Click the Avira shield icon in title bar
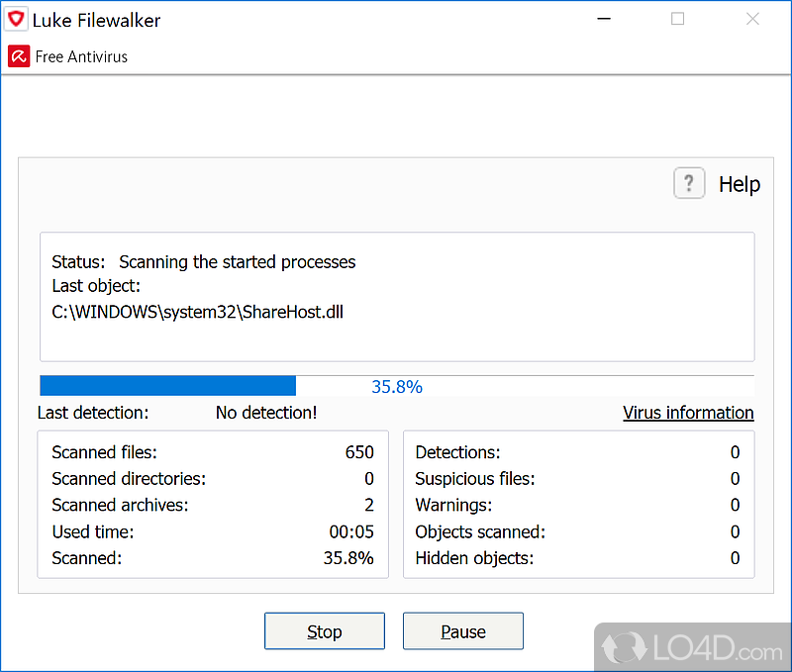The height and width of the screenshot is (672, 792). click(17, 20)
